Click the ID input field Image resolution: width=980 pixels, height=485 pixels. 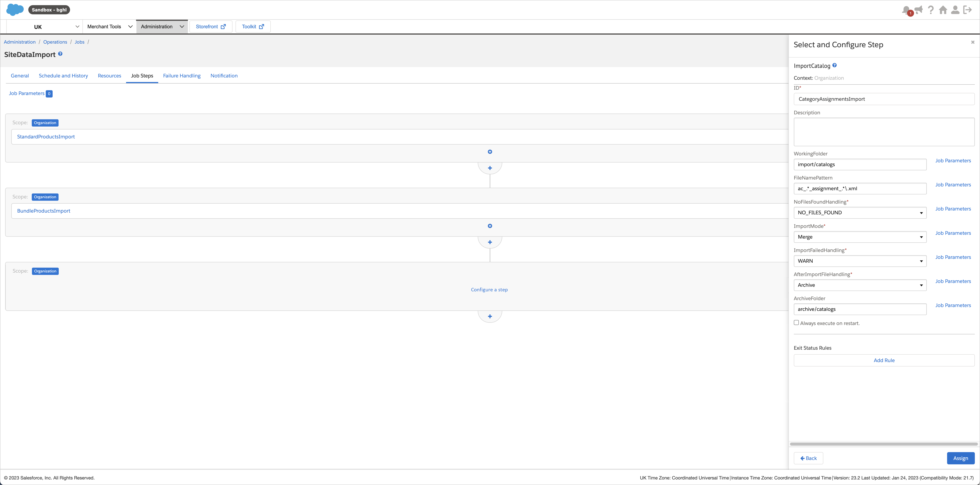tap(884, 99)
